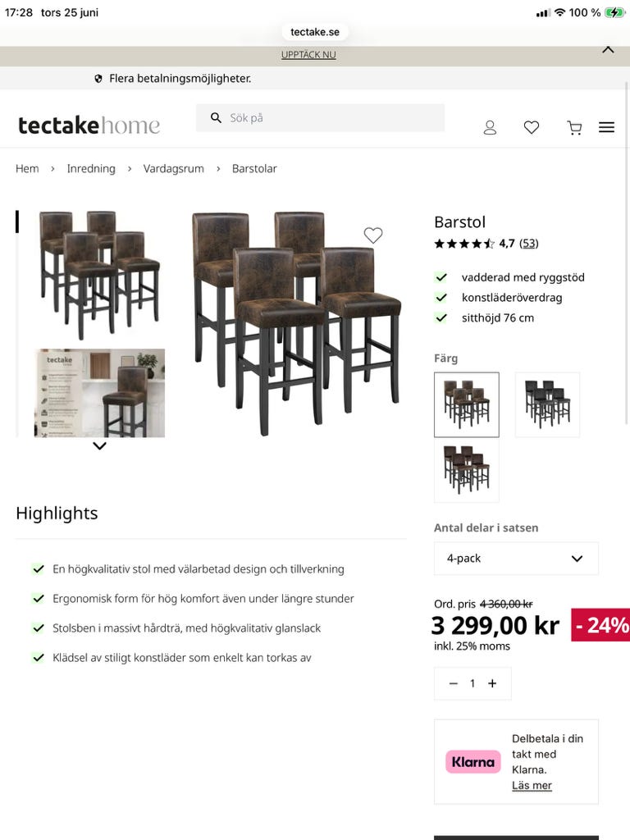Decrease quantity with minus button
The height and width of the screenshot is (840, 630).
click(x=453, y=683)
